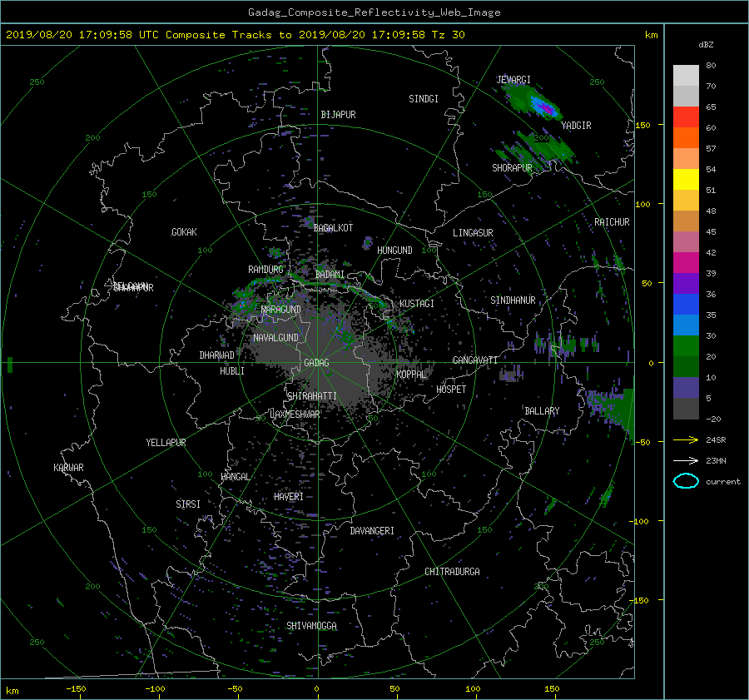This screenshot has height=700, width=749.
Task: Select the 80 dBZ light gray swatch
Action: coord(686,76)
